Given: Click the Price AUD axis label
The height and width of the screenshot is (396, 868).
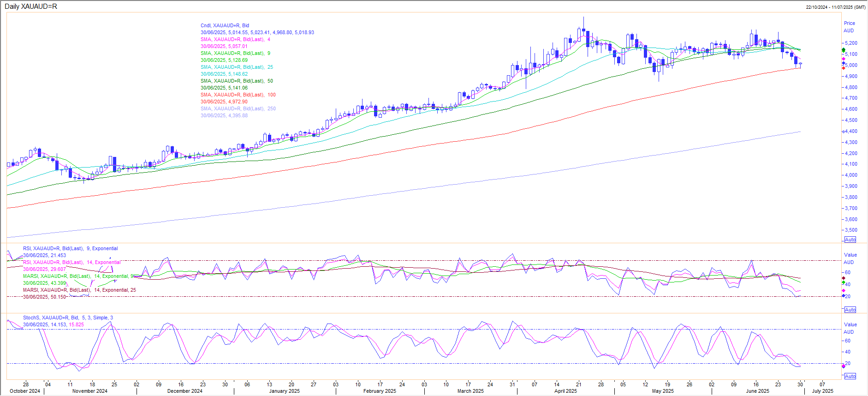Looking at the screenshot, I should pos(849,27).
